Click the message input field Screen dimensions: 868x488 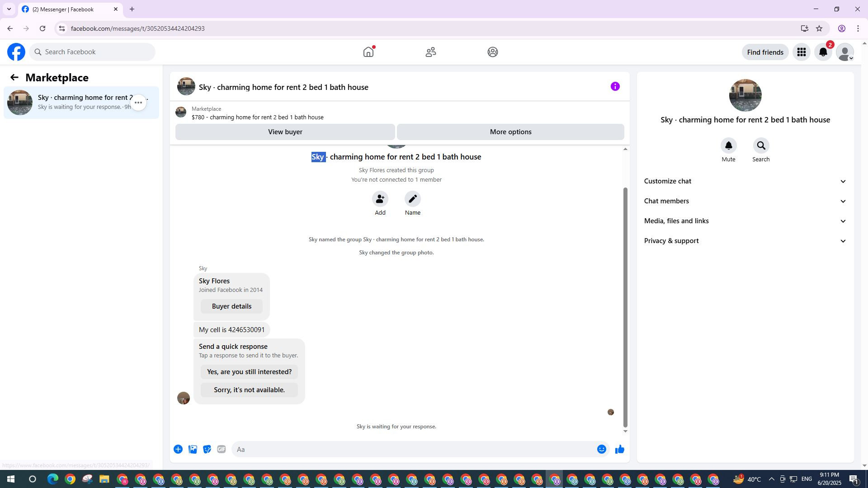[414, 449]
